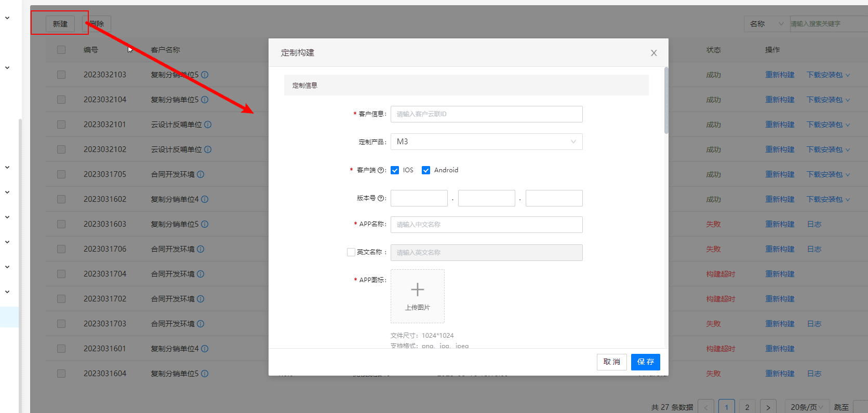Click info icon in row 2023032104
Image resolution: width=868 pixels, height=413 pixels.
click(x=205, y=100)
